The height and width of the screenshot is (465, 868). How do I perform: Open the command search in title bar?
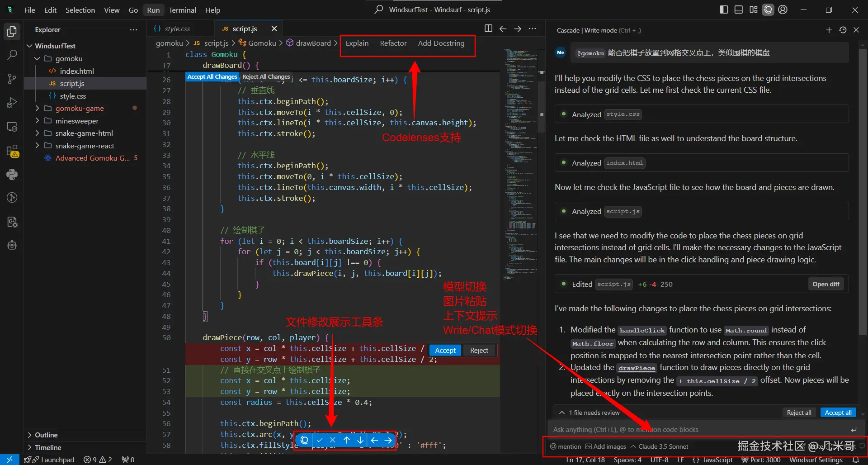click(x=433, y=9)
